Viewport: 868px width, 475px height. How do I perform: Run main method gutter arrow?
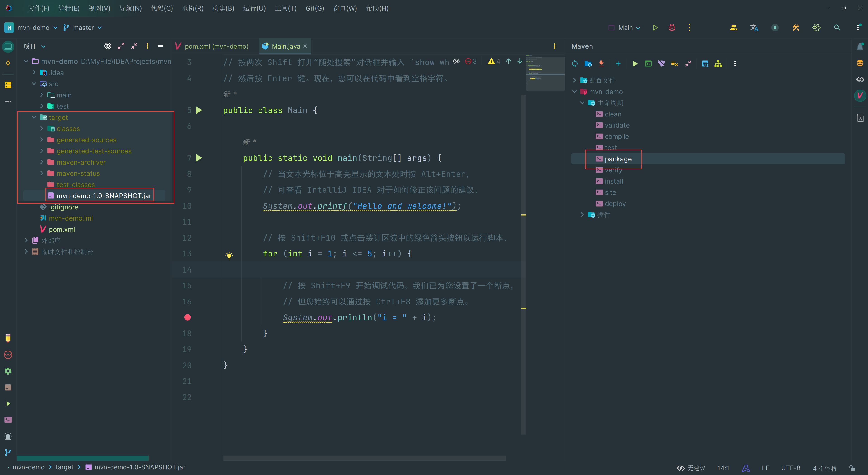coord(199,158)
